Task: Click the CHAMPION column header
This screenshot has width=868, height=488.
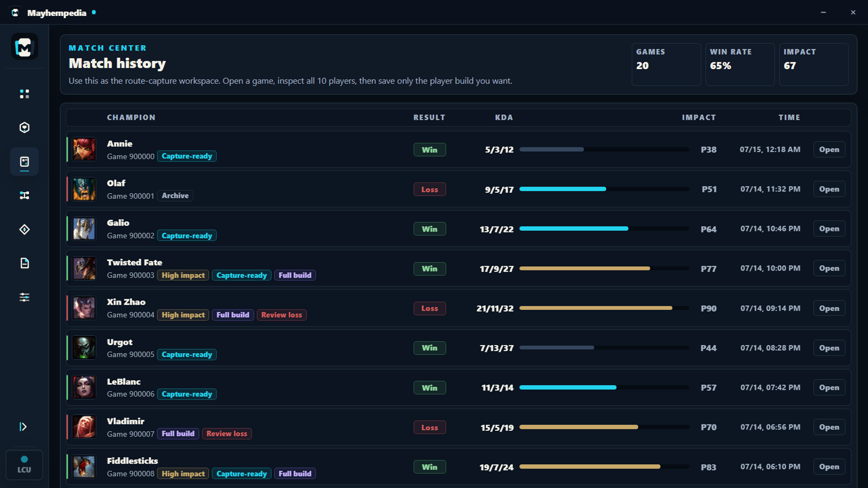Action: (x=131, y=117)
